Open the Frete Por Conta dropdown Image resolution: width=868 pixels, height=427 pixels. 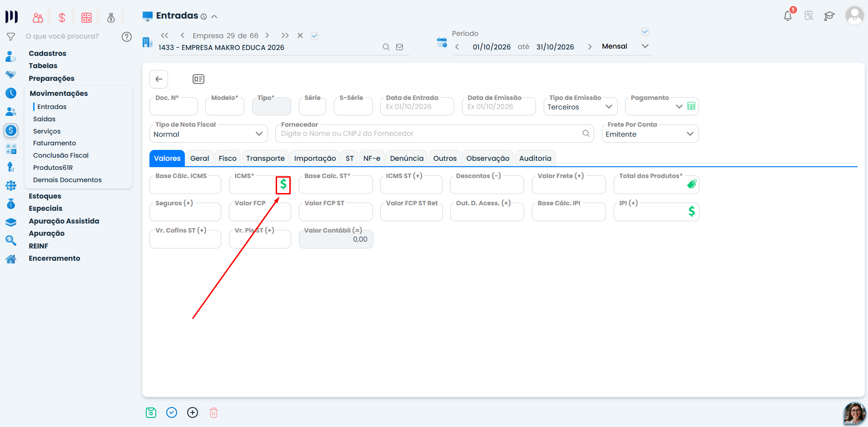pyautogui.click(x=650, y=134)
